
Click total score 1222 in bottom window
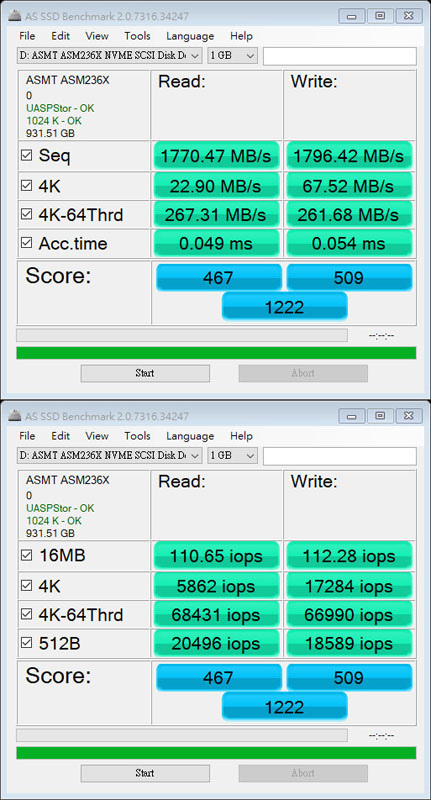pyautogui.click(x=285, y=707)
